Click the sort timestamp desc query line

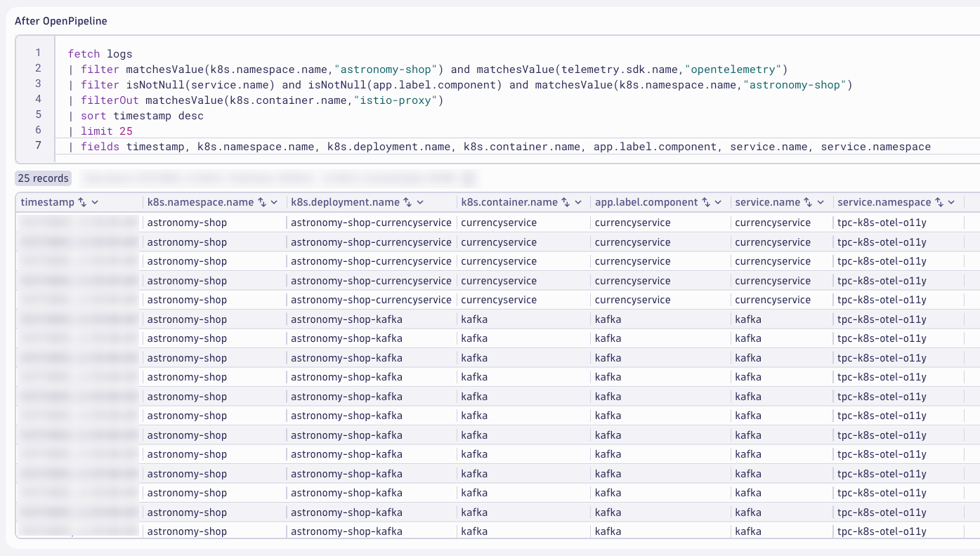point(136,115)
